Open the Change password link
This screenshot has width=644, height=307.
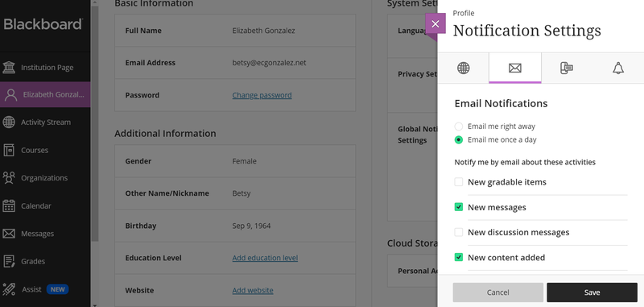[262, 95]
